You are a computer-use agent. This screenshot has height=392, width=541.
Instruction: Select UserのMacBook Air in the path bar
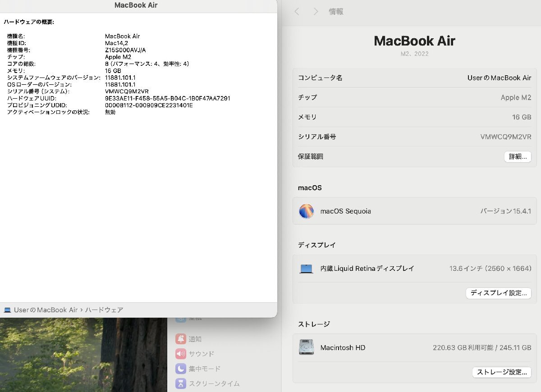(x=46, y=310)
